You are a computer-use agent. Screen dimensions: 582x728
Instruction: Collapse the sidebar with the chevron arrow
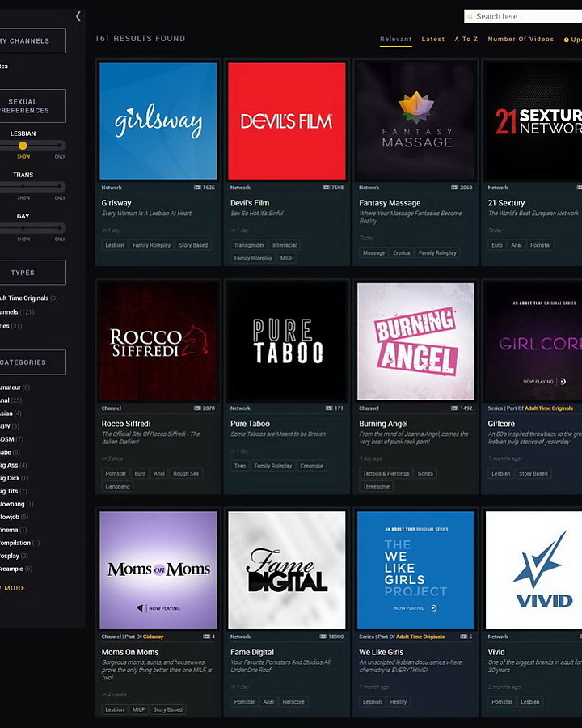pos(78,16)
